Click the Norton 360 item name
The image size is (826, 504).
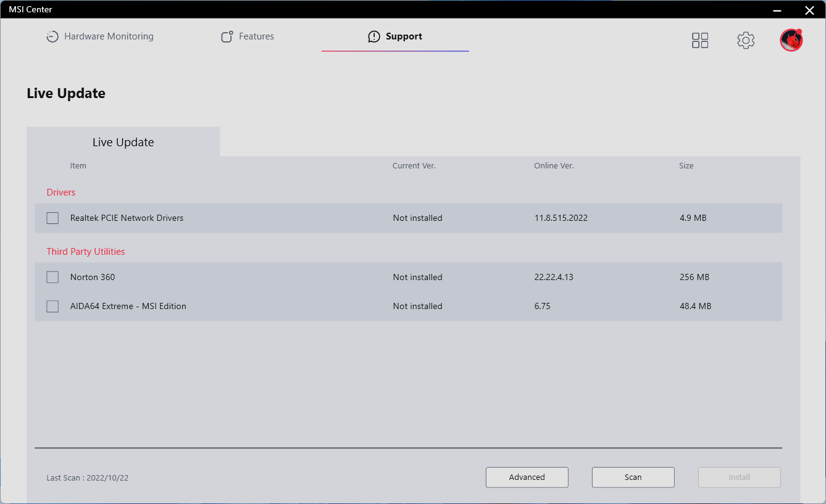93,277
